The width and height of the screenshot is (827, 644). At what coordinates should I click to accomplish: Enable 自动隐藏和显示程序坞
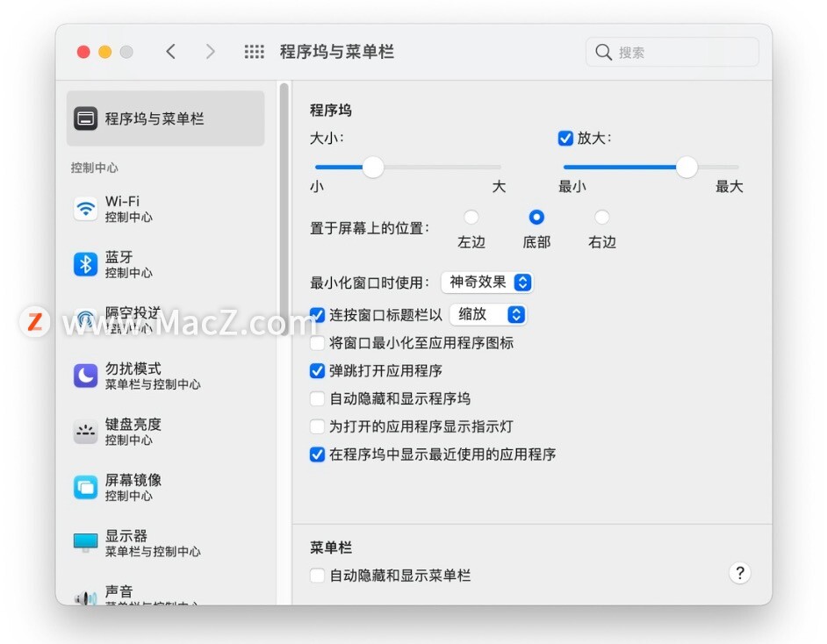tap(317, 398)
